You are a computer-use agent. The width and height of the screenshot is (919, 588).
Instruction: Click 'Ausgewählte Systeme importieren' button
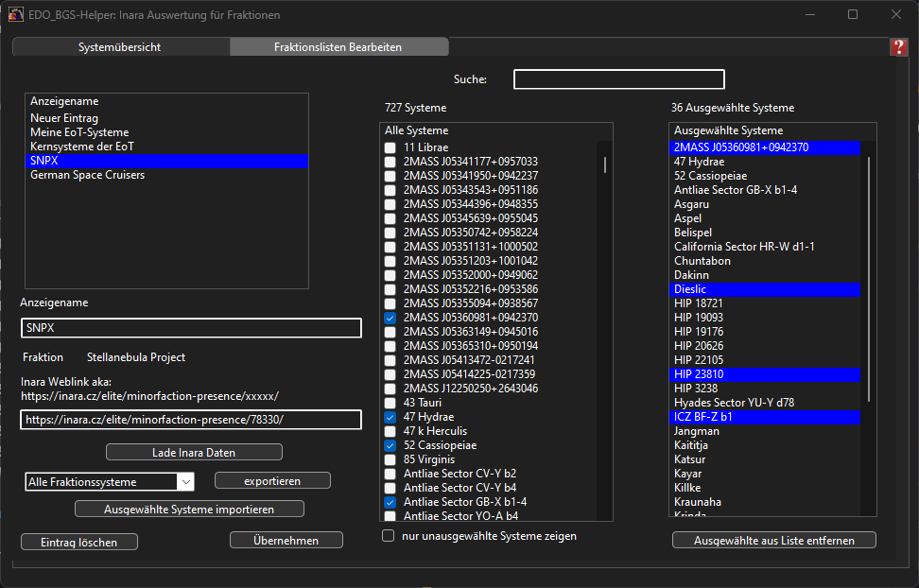point(189,510)
